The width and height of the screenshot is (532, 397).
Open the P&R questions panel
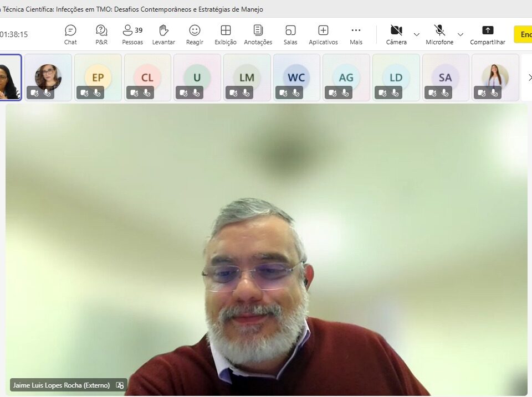(101, 34)
